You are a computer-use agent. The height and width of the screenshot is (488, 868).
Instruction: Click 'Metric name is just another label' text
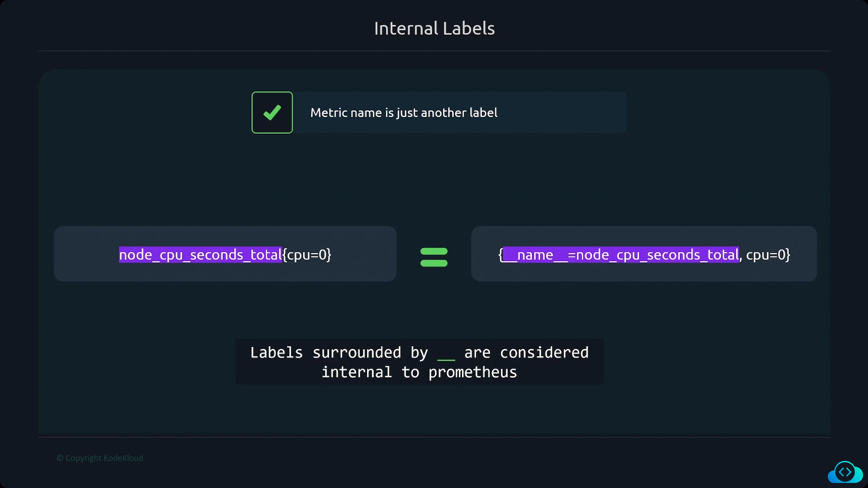coord(404,113)
